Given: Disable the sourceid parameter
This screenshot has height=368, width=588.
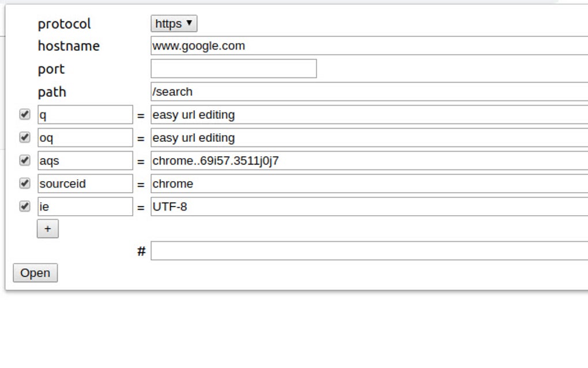Looking at the screenshot, I should click(23, 183).
